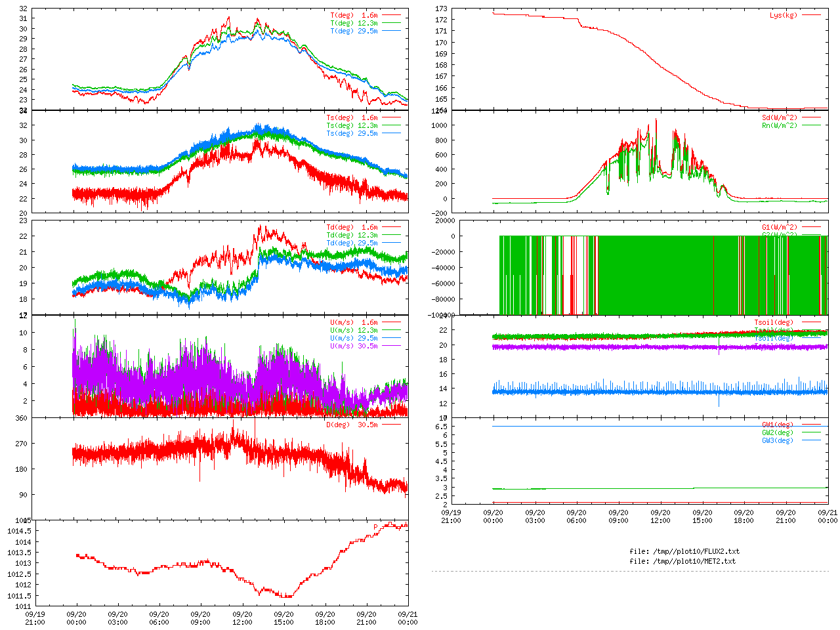This screenshot has height=630, width=840.
Task: Click the blue line sample beside "GW3(deg)"
Action: pos(811,440)
